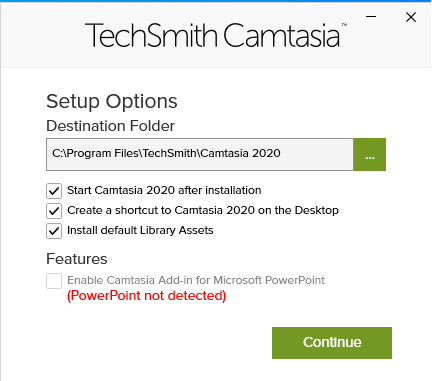Open folder browser with the green ellipsis button
This screenshot has width=432, height=381.
pyautogui.click(x=370, y=154)
